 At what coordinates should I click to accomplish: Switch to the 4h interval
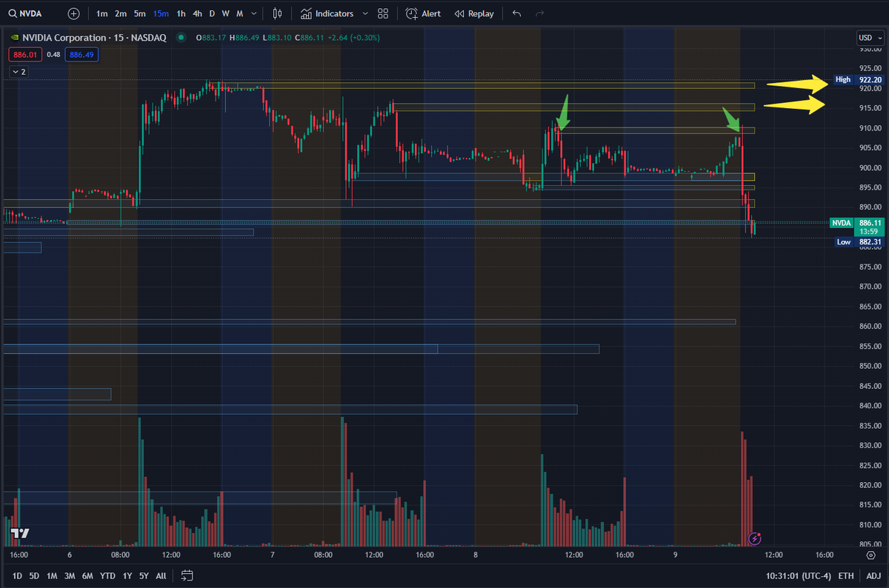(197, 13)
